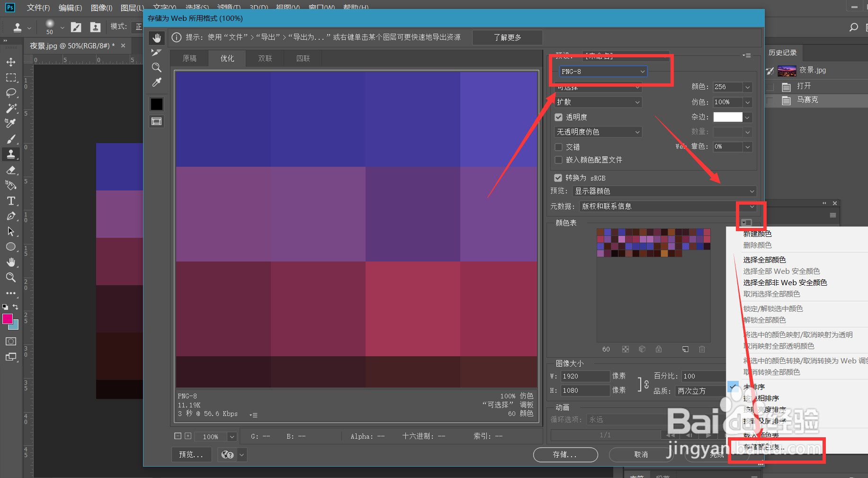
Task: Open the 扩散 dither method dropdown
Action: point(598,102)
